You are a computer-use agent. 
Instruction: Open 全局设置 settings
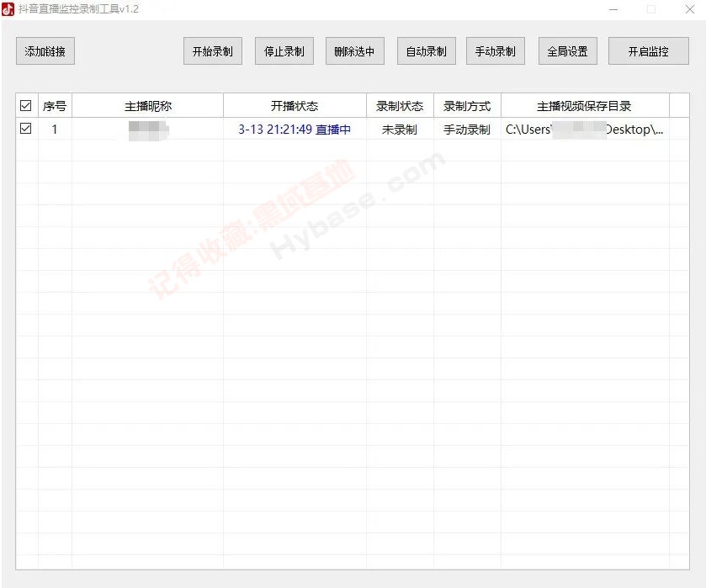pos(568,51)
